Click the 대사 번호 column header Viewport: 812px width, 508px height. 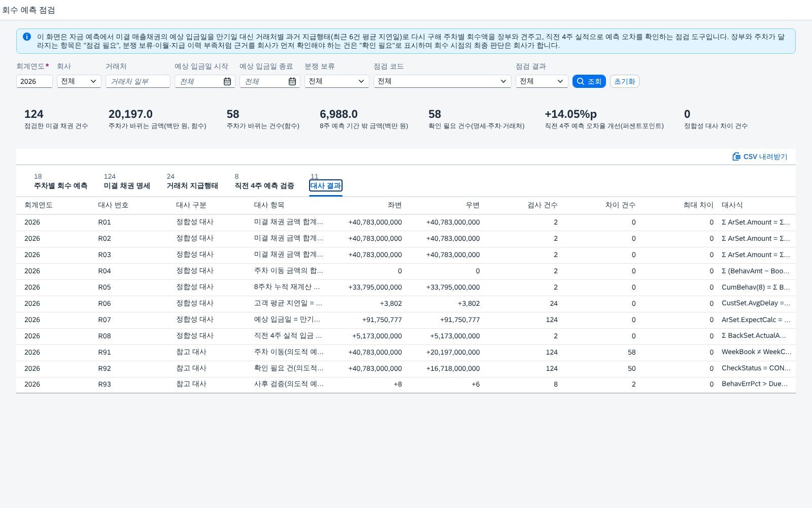[x=113, y=205]
